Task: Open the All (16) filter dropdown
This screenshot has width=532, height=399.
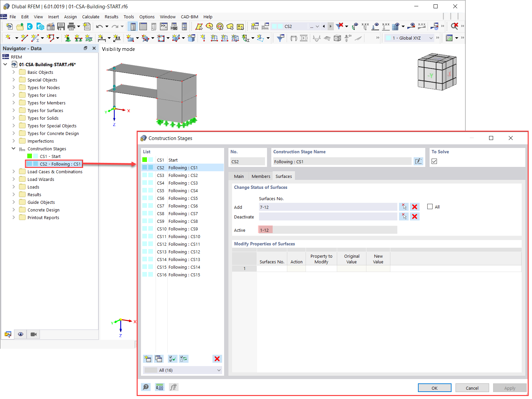Action: tap(183, 370)
